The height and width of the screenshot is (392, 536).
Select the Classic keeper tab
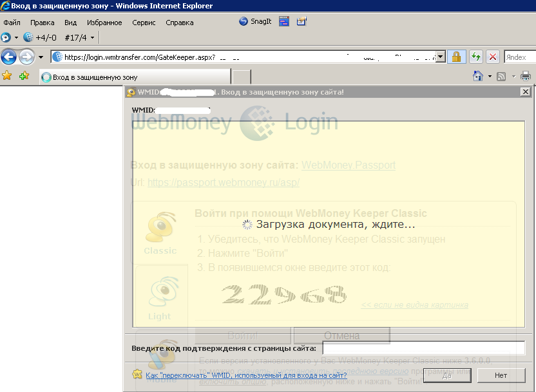point(160,234)
